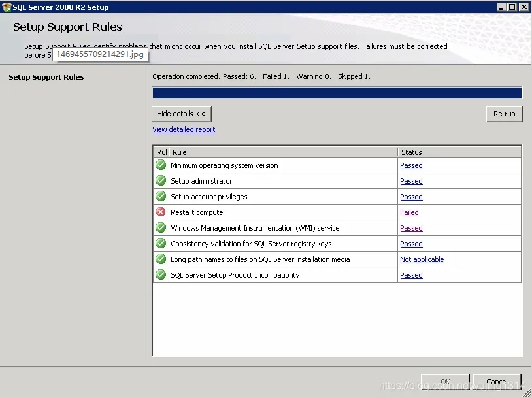Select Consistency validation for SQL Server registry keys

tap(251, 244)
